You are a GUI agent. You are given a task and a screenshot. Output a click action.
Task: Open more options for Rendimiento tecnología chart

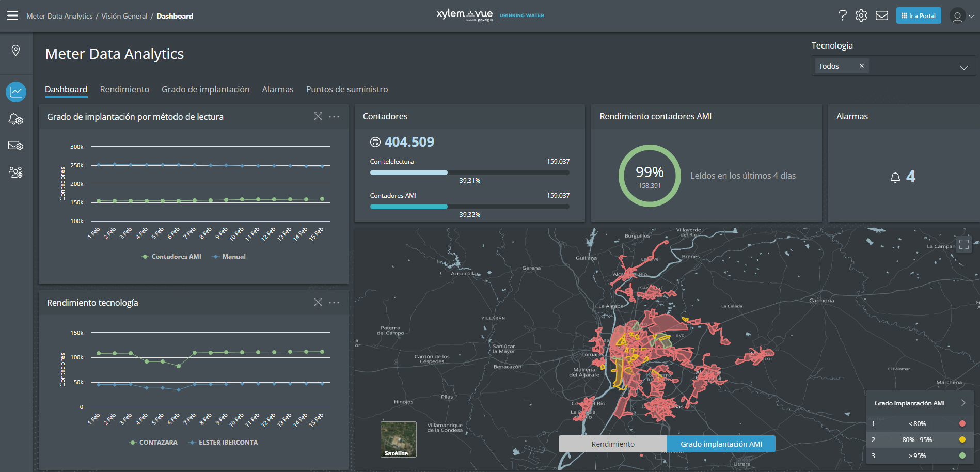[334, 302]
